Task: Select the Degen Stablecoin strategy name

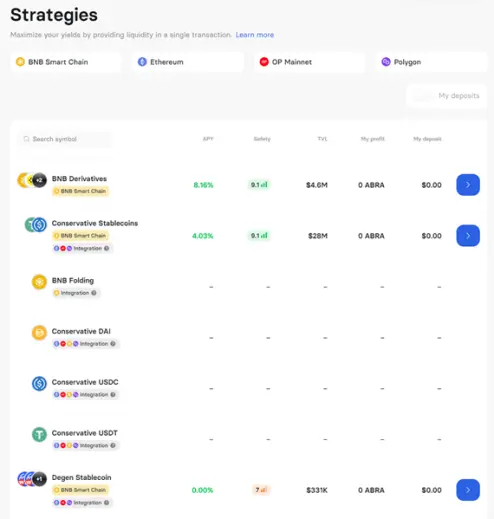Action: 82,478
